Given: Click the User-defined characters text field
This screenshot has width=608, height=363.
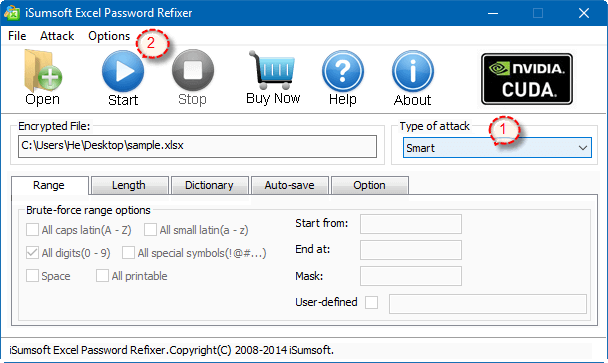Looking at the screenshot, I should (x=488, y=304).
